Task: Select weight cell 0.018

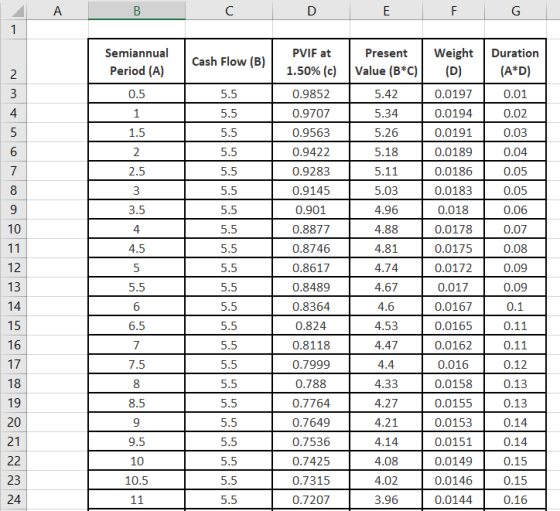Action: (x=453, y=209)
